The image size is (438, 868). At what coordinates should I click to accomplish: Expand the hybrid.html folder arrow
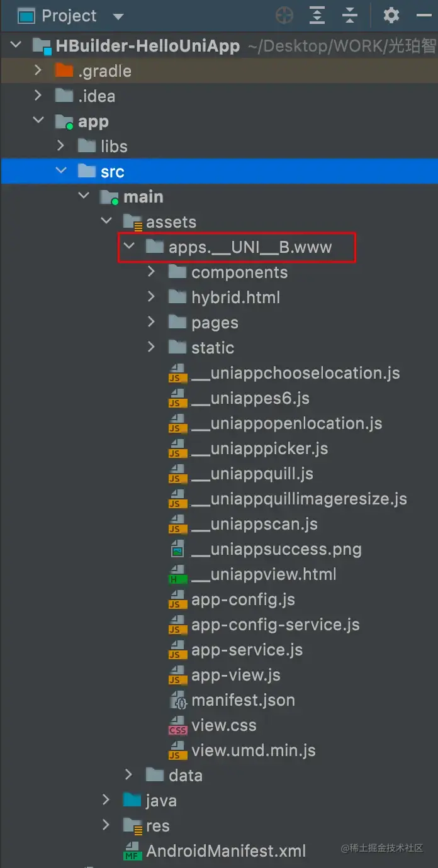pos(151,297)
